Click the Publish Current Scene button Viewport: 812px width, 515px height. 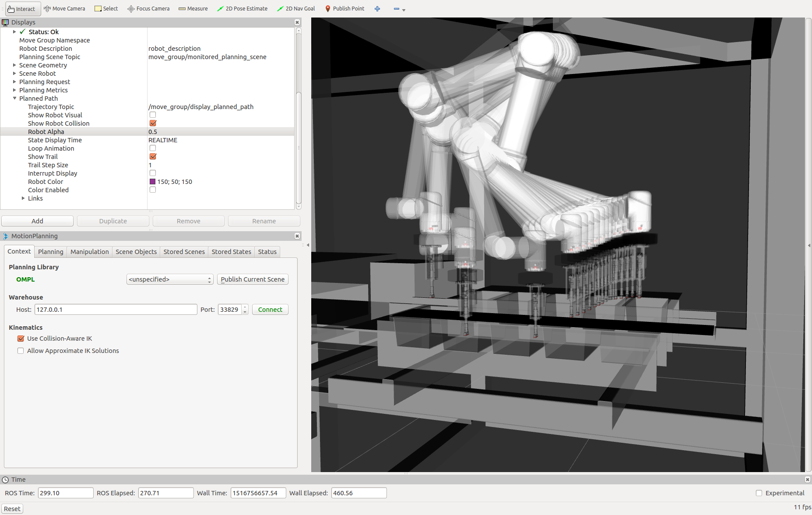point(253,279)
